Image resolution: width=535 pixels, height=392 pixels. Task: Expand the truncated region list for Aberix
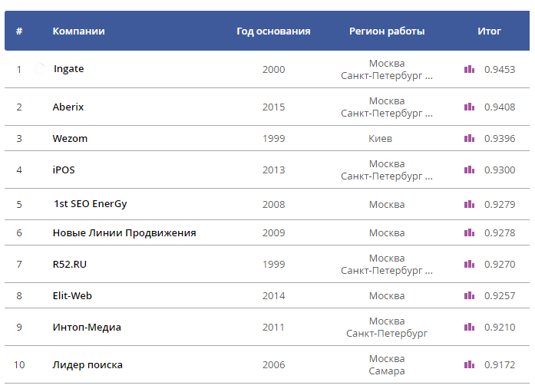pyautogui.click(x=429, y=114)
